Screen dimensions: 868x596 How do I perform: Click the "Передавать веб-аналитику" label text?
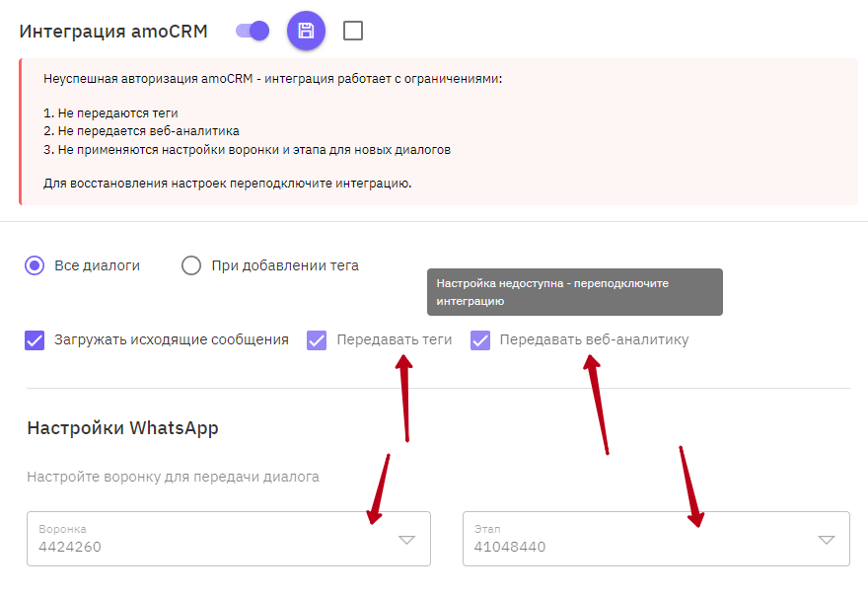594,339
